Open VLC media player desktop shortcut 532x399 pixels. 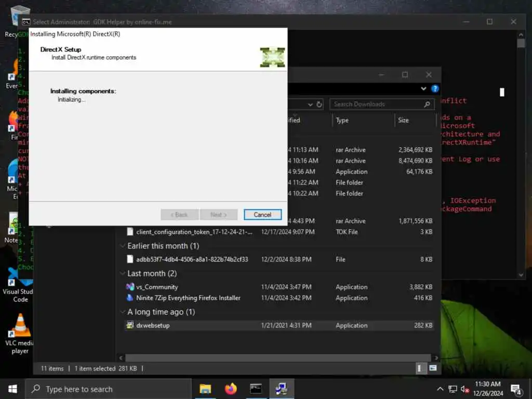click(20, 334)
